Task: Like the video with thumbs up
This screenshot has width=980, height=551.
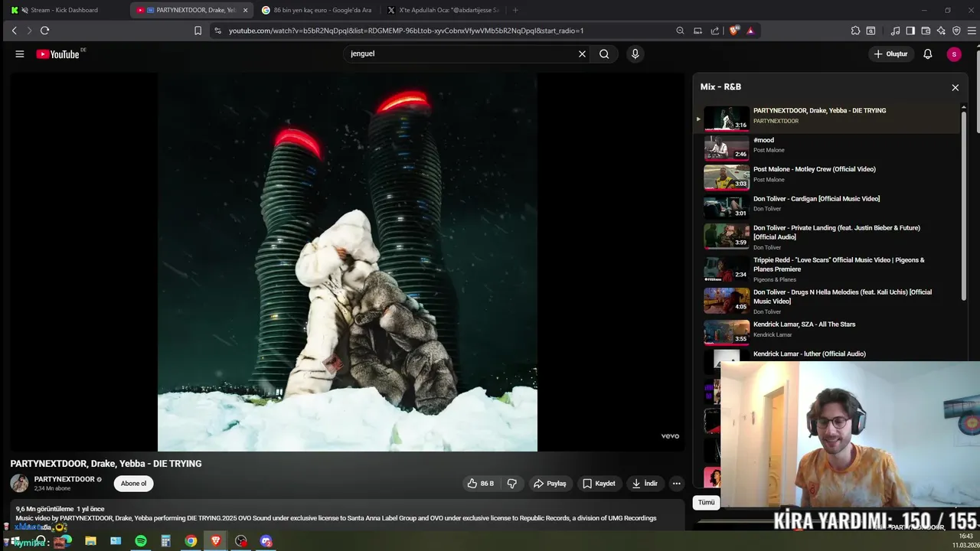Action: point(481,484)
